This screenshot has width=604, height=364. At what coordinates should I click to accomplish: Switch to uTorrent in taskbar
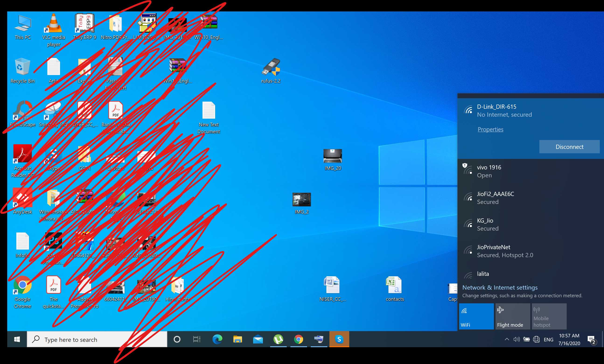(x=278, y=339)
